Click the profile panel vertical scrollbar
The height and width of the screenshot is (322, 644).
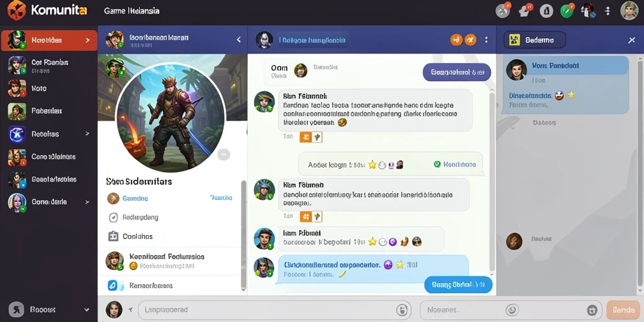[x=243, y=235]
